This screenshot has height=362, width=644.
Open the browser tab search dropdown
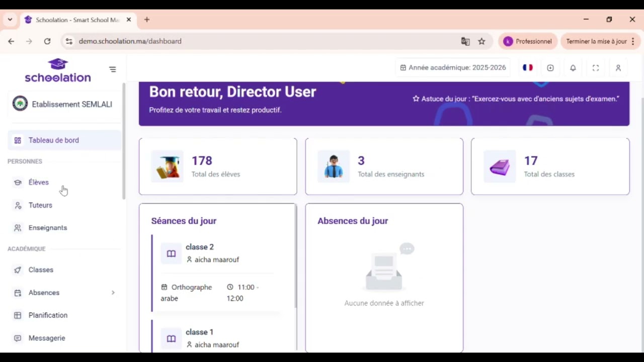tap(10, 20)
